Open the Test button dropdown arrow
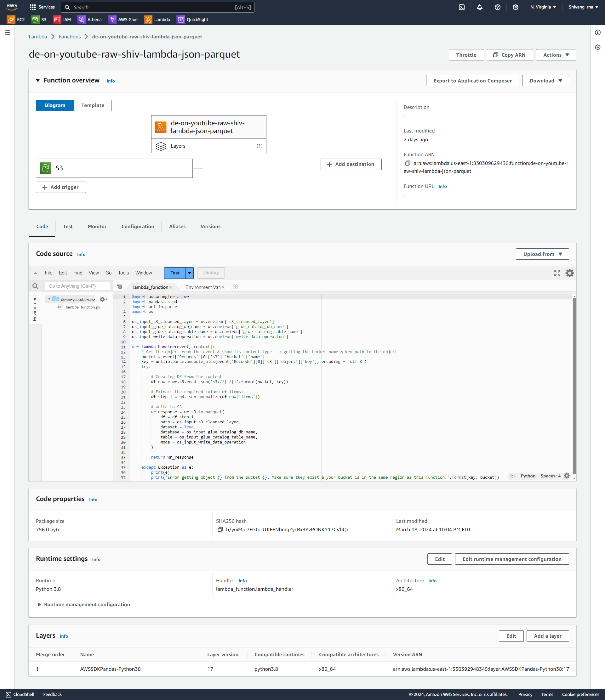This screenshot has width=605, height=700. point(189,273)
